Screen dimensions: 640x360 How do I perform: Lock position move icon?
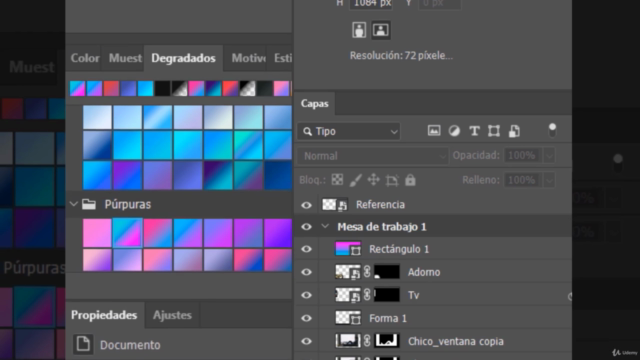373,180
